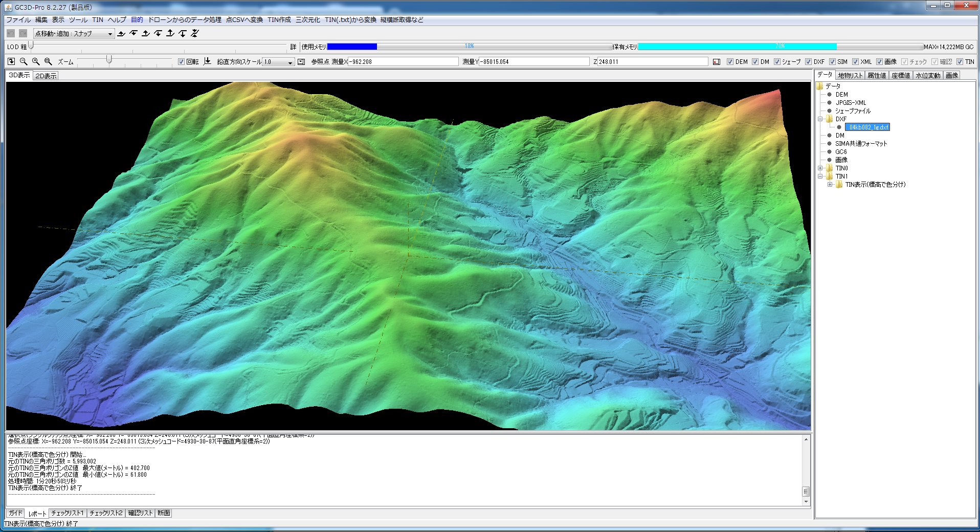Expand the TIN0 tree folder
The width and height of the screenshot is (980, 532).
pyautogui.click(x=820, y=168)
